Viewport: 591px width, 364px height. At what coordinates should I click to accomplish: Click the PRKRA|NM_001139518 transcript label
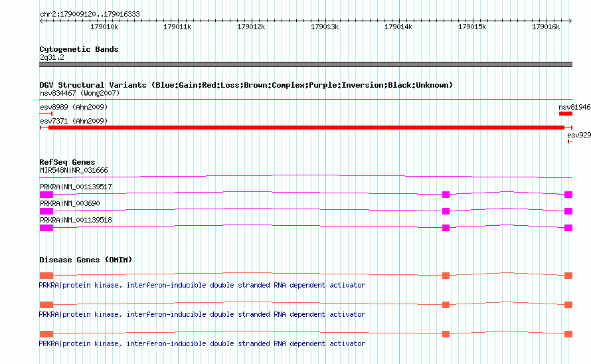pyautogui.click(x=76, y=220)
